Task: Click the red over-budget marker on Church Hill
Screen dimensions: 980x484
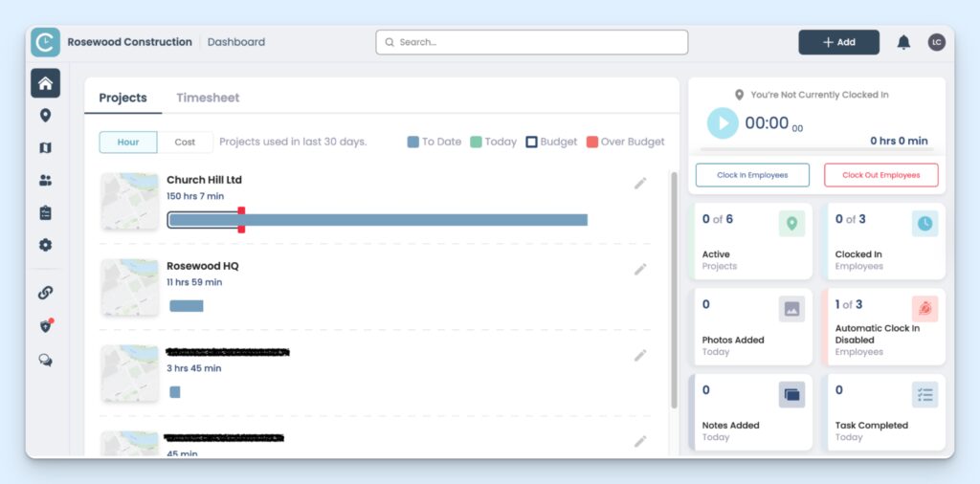Action: click(x=241, y=220)
